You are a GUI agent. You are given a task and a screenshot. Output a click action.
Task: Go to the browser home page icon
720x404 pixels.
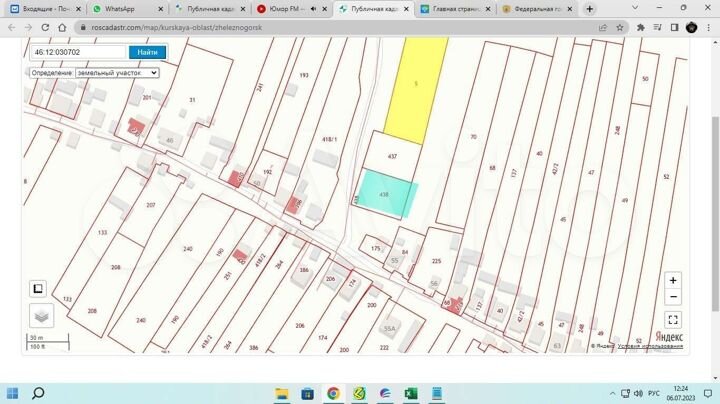pos(62,28)
